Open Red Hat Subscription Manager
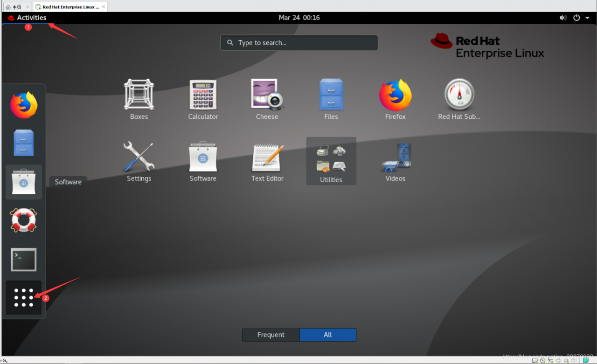 coord(459,99)
